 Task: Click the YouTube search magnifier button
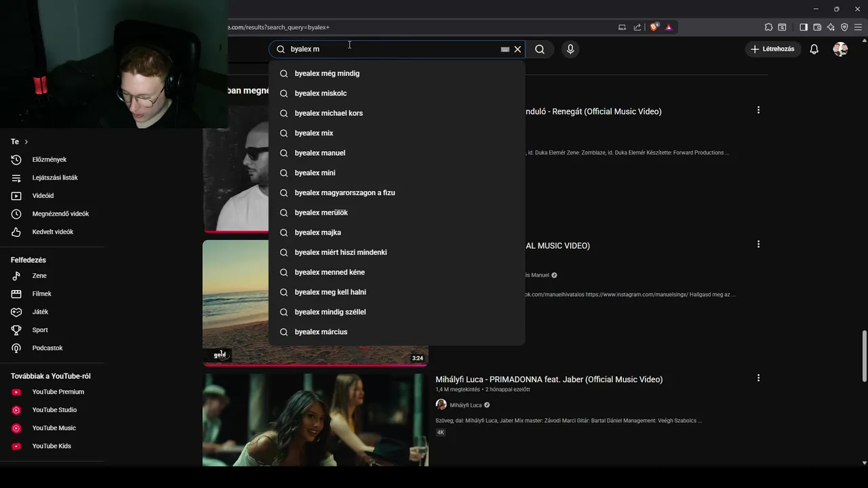tap(540, 49)
